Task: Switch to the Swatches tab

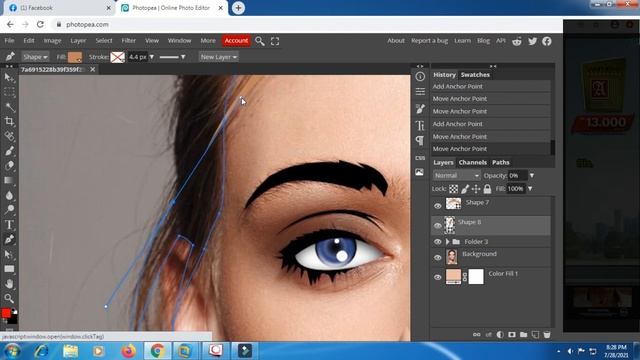Action: [x=475, y=75]
